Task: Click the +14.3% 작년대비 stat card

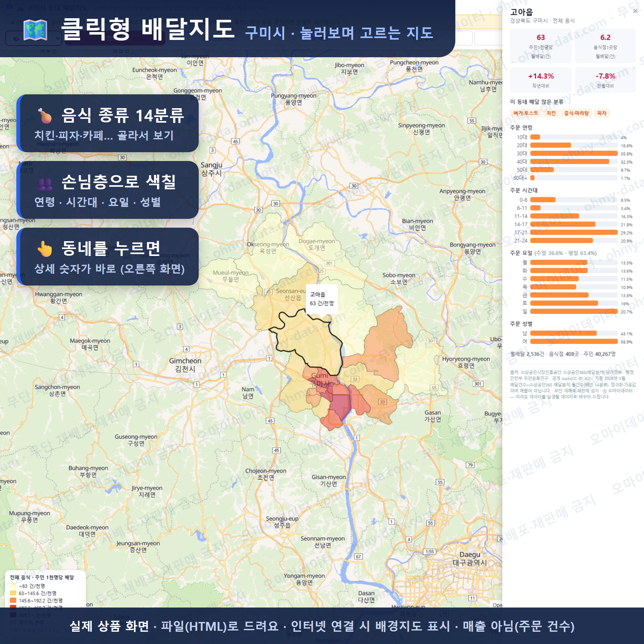Action: point(541,80)
